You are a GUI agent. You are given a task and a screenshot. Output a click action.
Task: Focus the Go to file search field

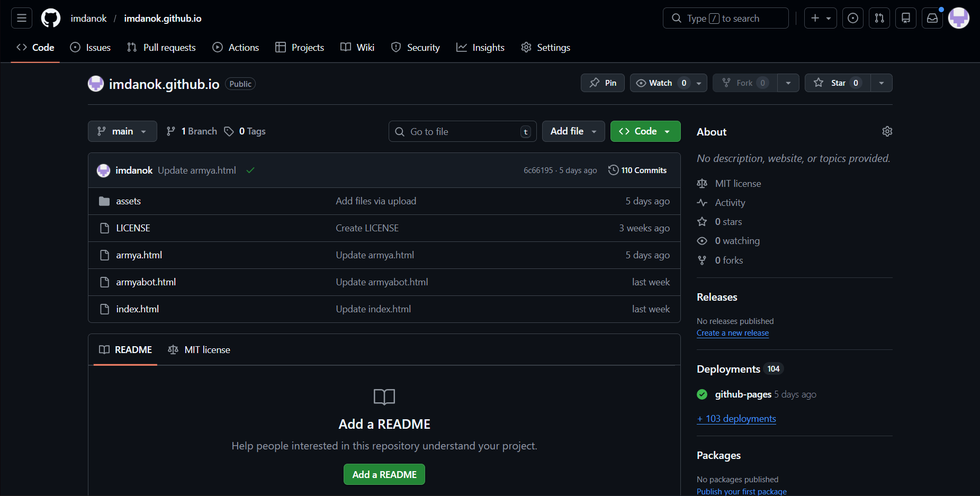pyautogui.click(x=463, y=131)
